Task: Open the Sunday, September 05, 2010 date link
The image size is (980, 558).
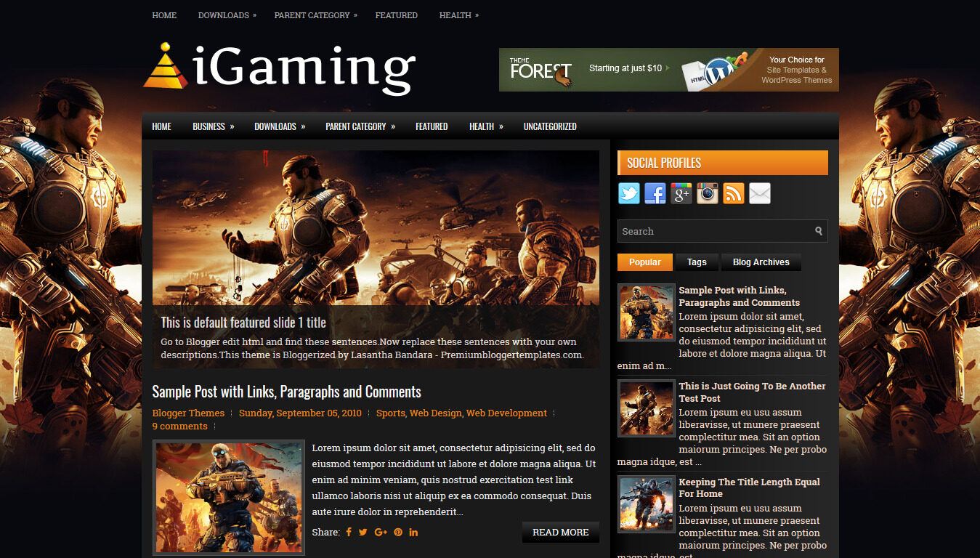Action: [x=300, y=413]
